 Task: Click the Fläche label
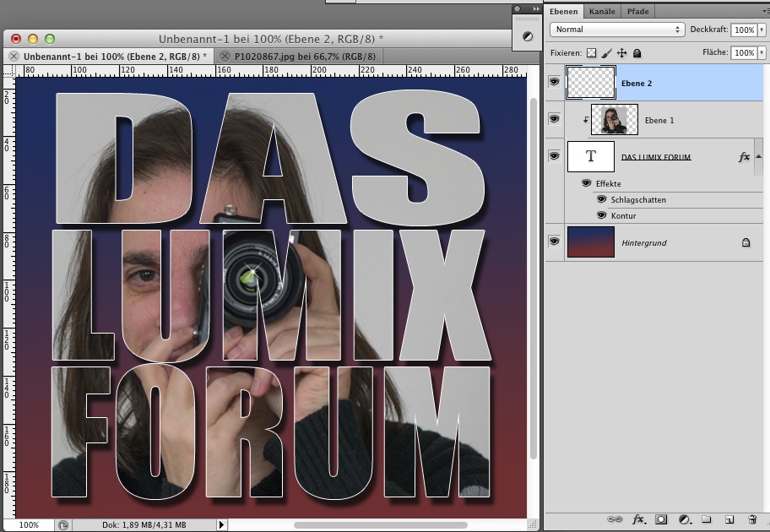pos(715,52)
